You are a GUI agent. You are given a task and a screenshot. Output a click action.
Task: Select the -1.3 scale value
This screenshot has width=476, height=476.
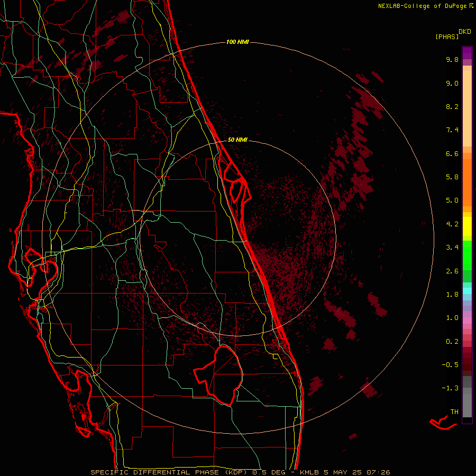tap(450, 388)
